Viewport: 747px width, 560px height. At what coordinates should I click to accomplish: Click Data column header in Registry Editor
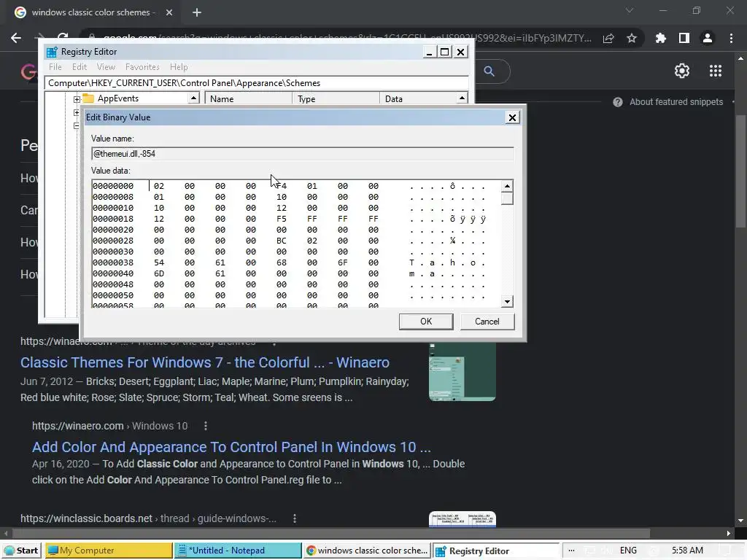coord(418,98)
